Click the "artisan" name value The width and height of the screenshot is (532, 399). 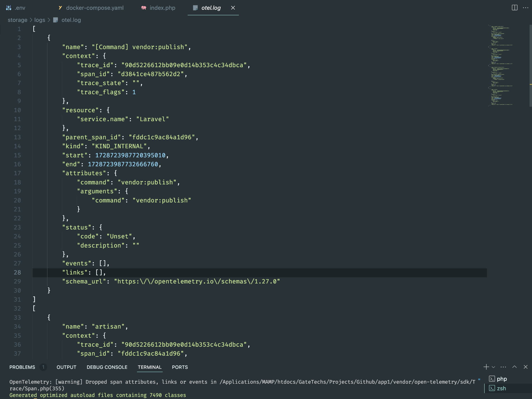click(x=108, y=327)
